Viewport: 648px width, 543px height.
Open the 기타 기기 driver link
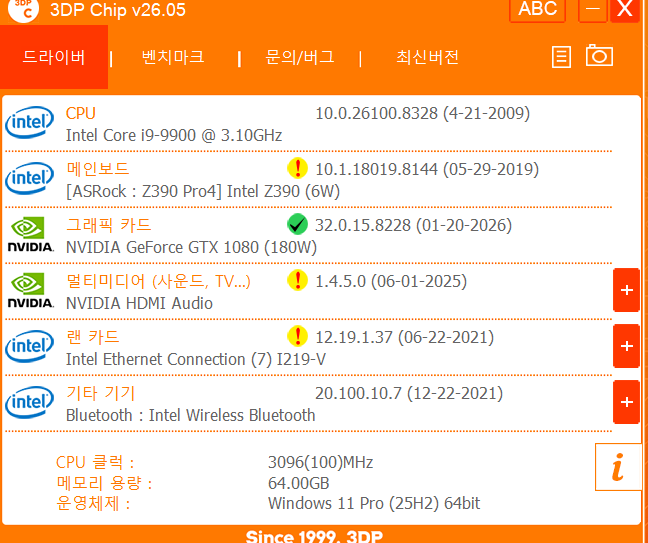[x=100, y=393]
